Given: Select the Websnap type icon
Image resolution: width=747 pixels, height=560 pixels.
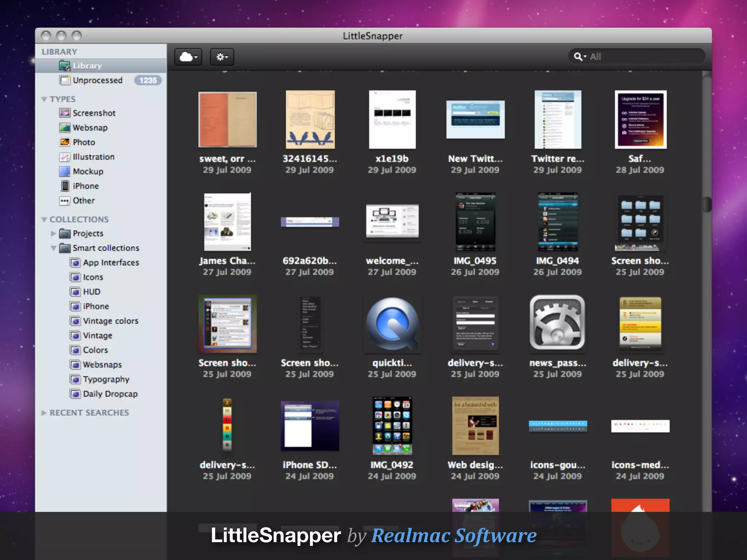Looking at the screenshot, I should click(65, 128).
